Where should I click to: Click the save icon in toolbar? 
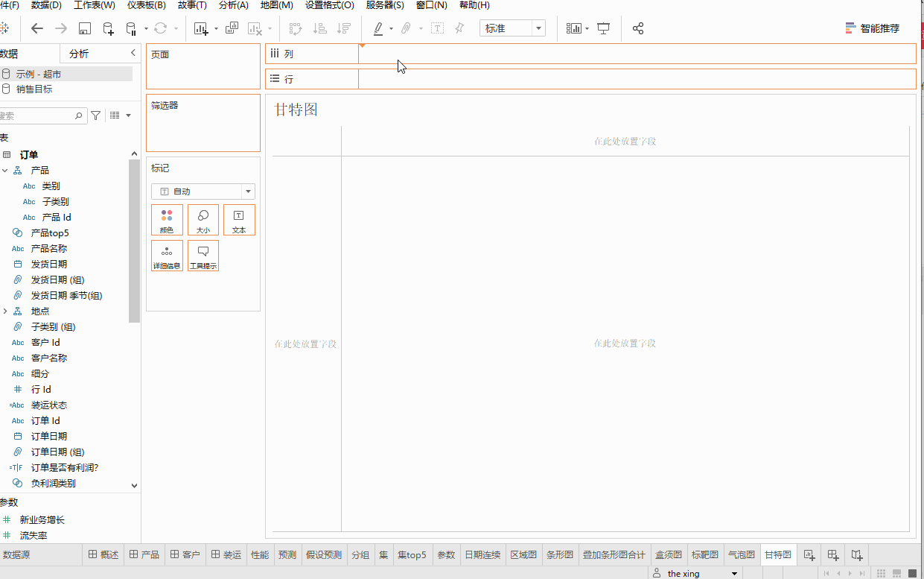(x=85, y=28)
